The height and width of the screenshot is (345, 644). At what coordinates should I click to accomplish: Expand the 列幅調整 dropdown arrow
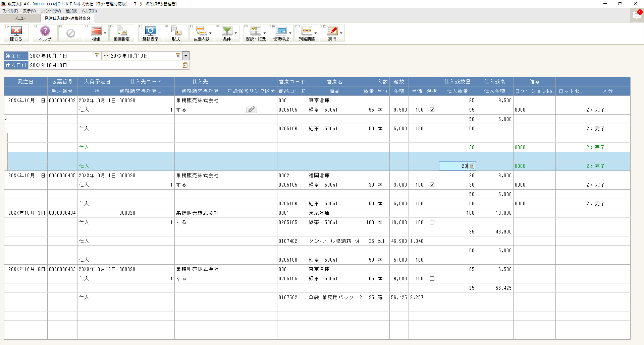[x=316, y=33]
